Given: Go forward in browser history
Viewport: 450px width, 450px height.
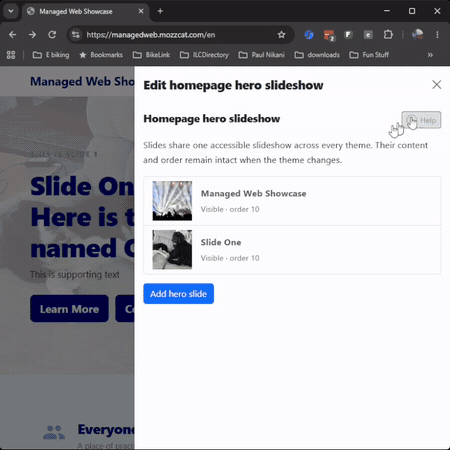Looking at the screenshot, I should pyautogui.click(x=32, y=35).
